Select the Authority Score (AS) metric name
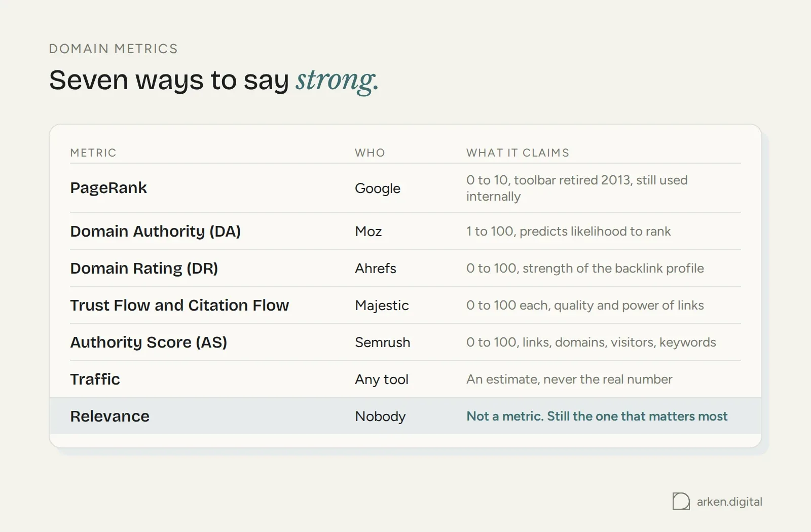Screen dimensions: 811x532 (x=149, y=343)
